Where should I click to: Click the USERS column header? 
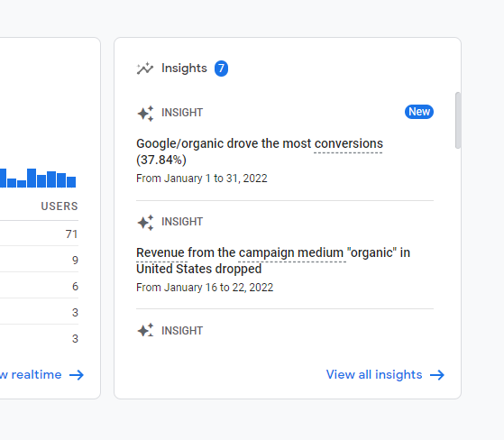tap(60, 206)
